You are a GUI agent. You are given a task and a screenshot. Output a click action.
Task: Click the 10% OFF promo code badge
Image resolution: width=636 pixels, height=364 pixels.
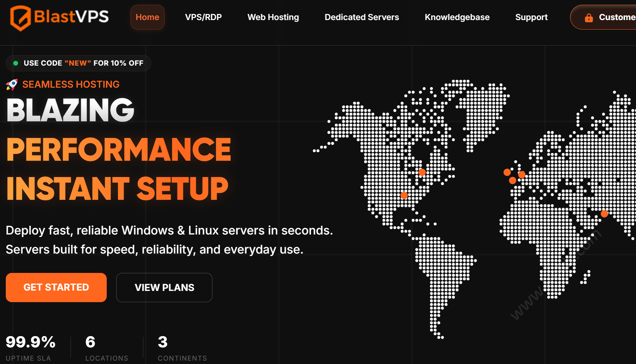[79, 63]
